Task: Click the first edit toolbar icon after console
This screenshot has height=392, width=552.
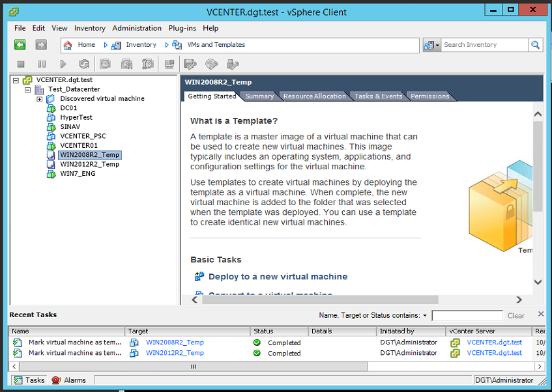Action: 190,64
